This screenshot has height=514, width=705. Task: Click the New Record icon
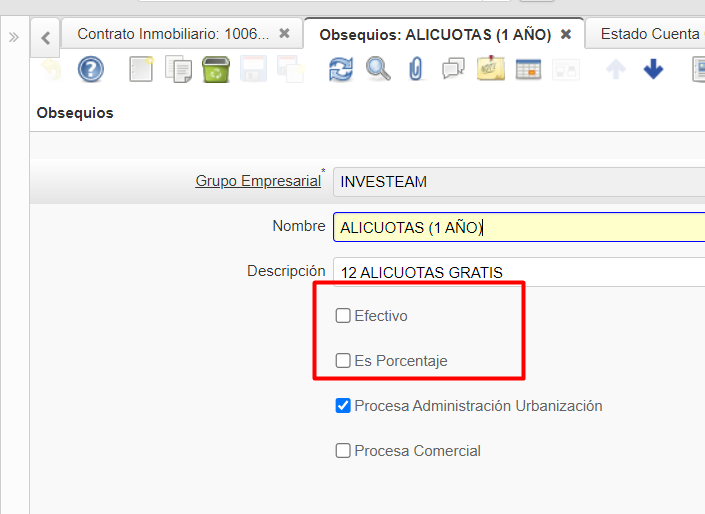(x=143, y=69)
